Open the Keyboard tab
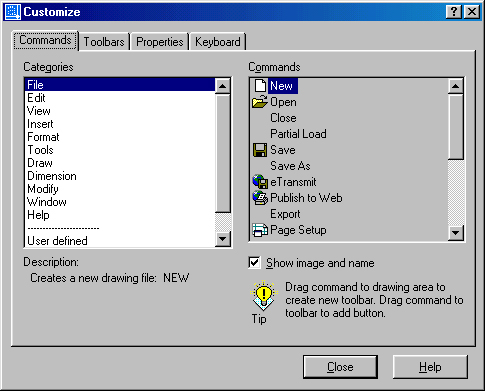485x391 pixels. (218, 42)
